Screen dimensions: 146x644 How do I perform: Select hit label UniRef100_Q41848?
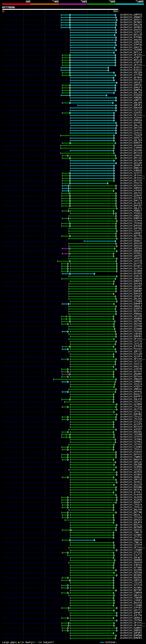(x=131, y=146)
